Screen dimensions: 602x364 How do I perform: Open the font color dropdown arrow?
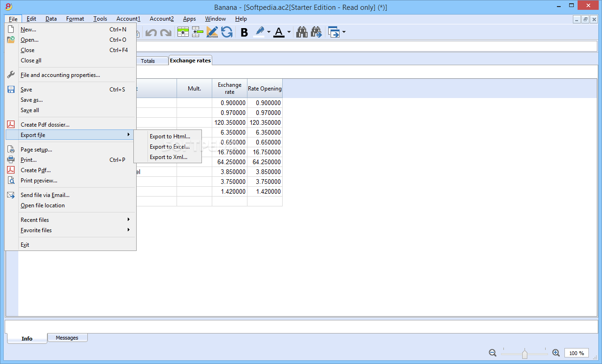pyautogui.click(x=289, y=32)
